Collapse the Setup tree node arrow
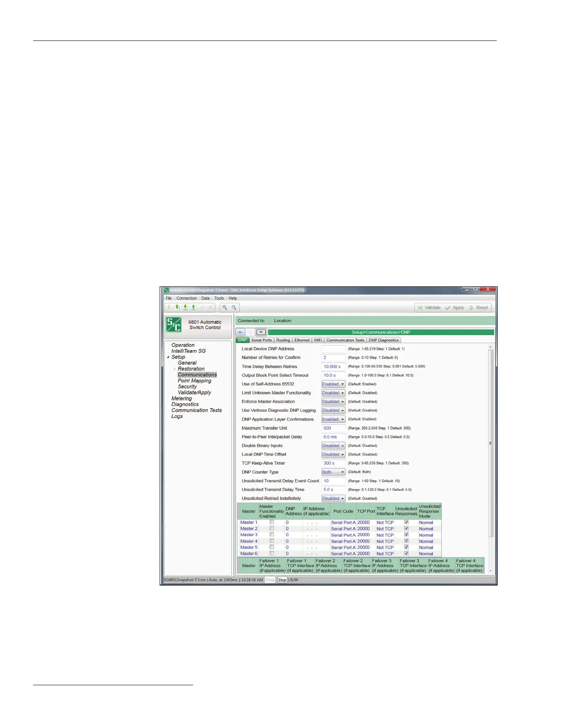This screenshot has width=563, height=728. (x=168, y=357)
